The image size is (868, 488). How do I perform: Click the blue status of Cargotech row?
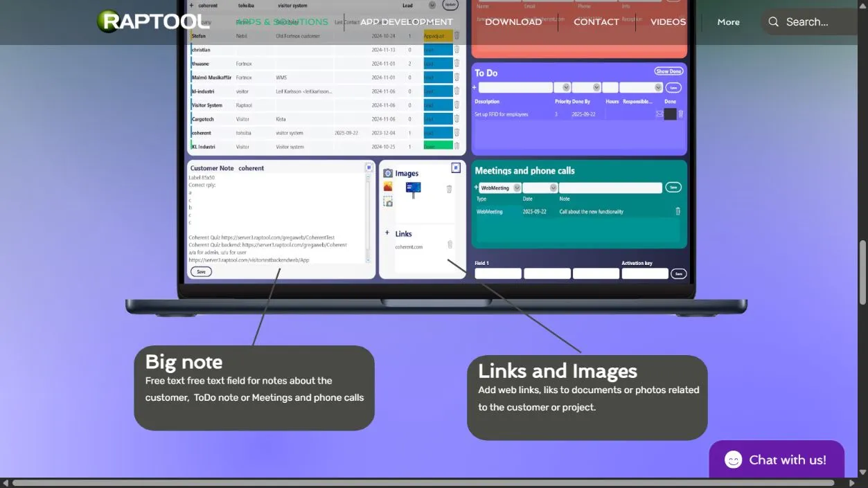(438, 119)
